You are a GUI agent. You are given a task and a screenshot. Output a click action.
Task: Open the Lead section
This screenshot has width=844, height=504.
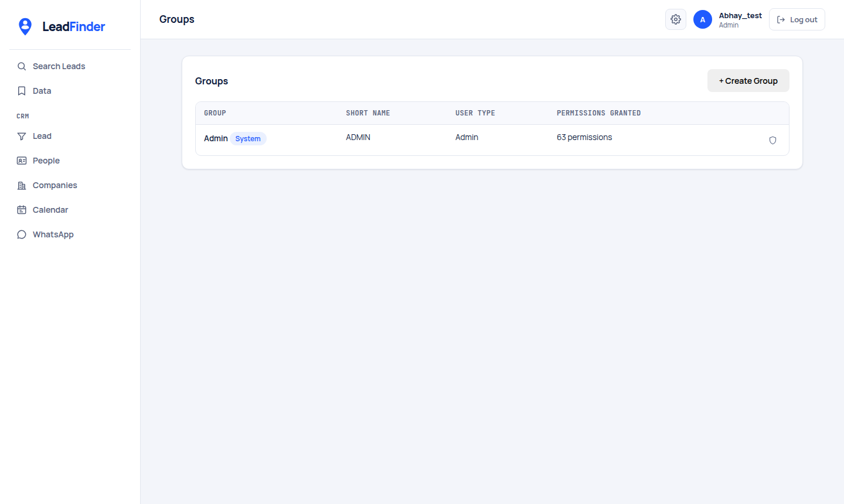tap(70, 136)
